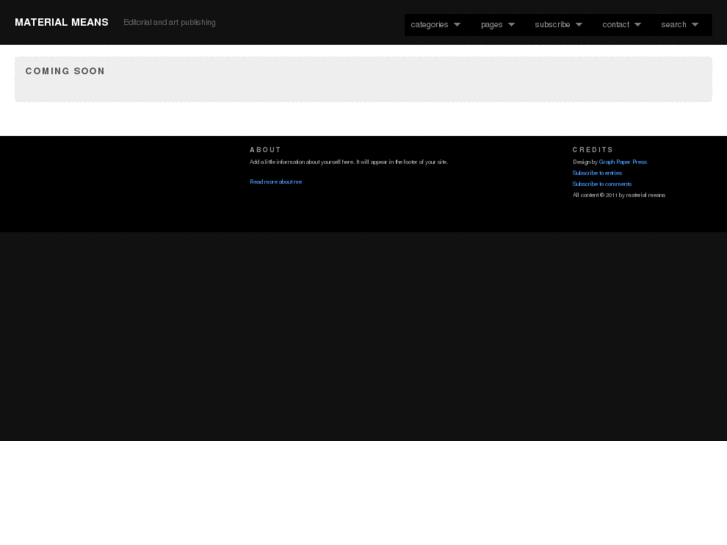Click the ABOUT footer heading
The image size is (727, 545).
coord(265,150)
